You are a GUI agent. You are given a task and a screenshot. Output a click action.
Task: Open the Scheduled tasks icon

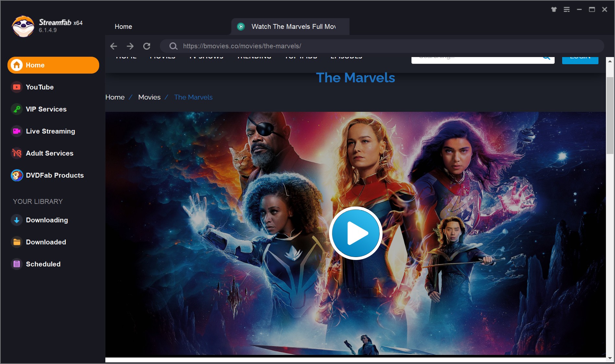coord(17,264)
